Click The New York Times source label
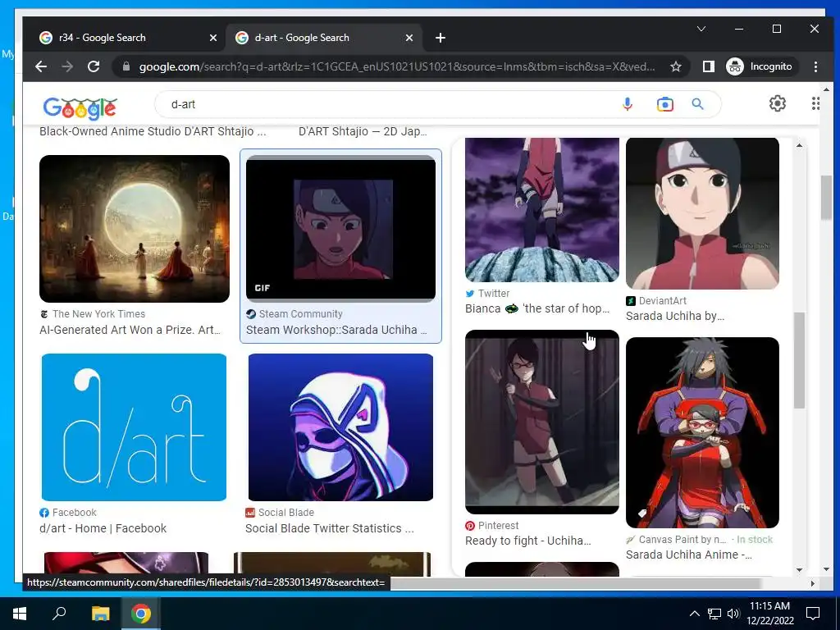The image size is (840, 630). [98, 314]
